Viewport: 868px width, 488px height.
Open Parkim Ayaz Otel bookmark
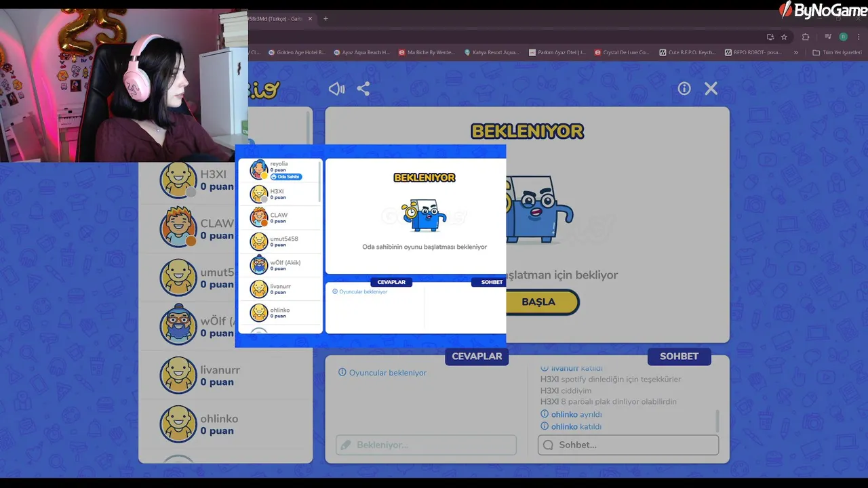pyautogui.click(x=557, y=52)
